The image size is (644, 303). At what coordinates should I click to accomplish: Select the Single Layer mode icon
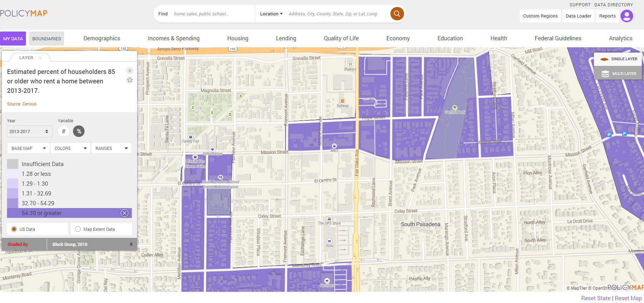pos(604,59)
